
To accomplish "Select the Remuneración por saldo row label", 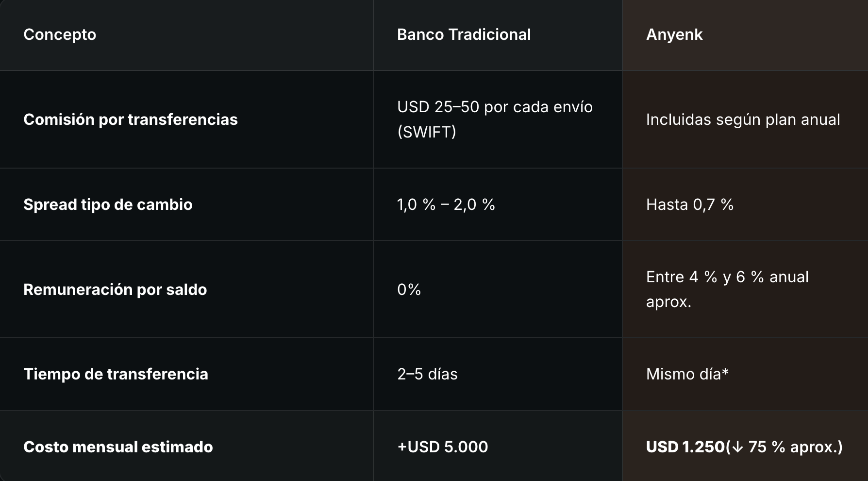I will (115, 290).
